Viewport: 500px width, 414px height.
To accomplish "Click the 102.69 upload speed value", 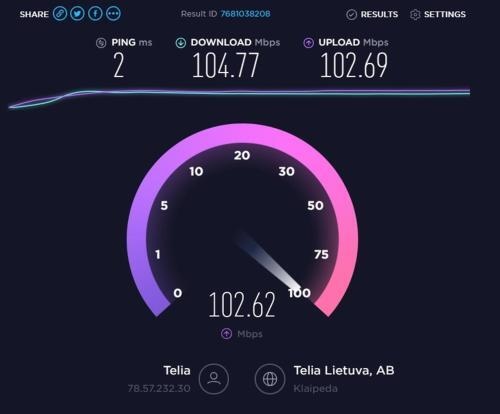I will (x=354, y=65).
